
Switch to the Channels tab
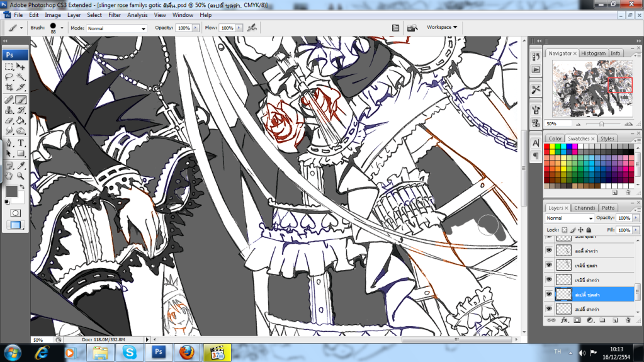(x=584, y=208)
